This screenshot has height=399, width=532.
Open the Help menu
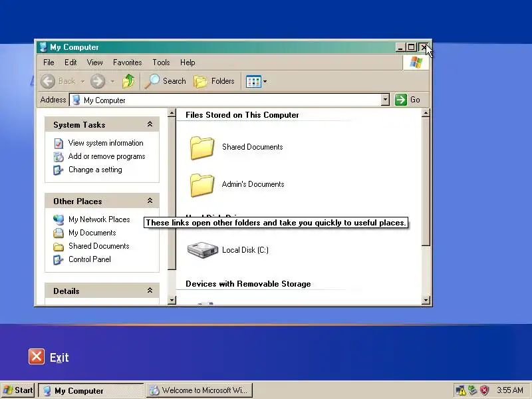(188, 63)
